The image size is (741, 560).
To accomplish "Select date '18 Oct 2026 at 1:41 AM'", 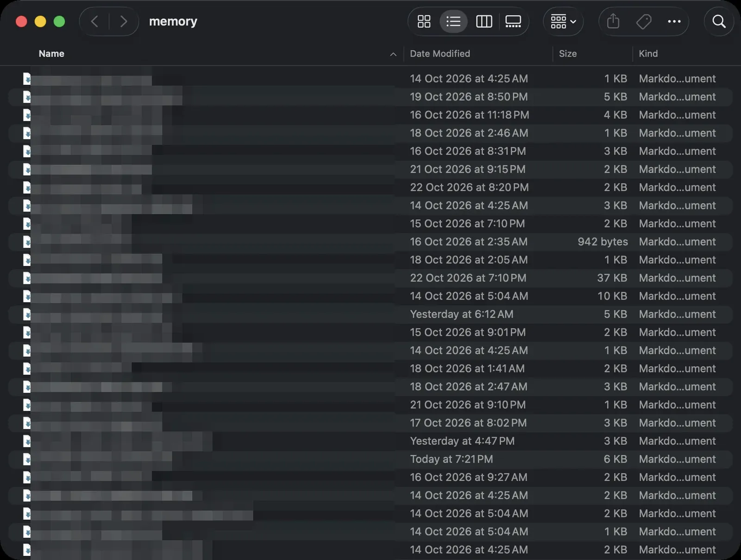I will 467,369.
